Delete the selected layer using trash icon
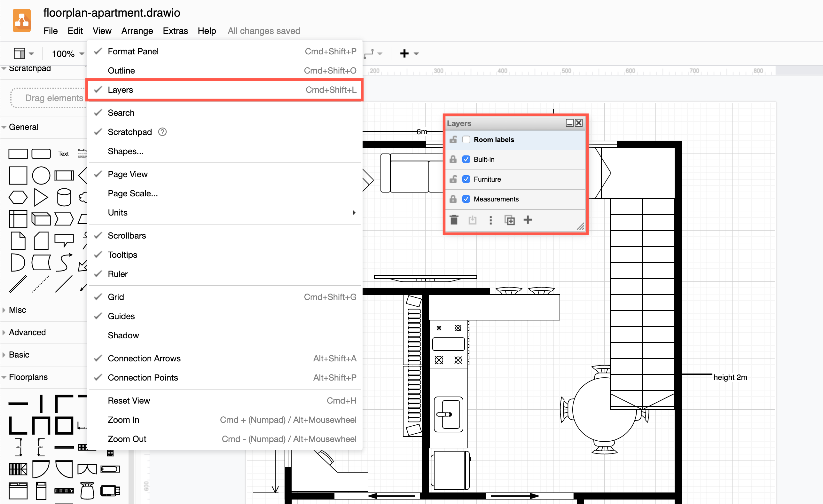The height and width of the screenshot is (504, 823). pos(454,220)
